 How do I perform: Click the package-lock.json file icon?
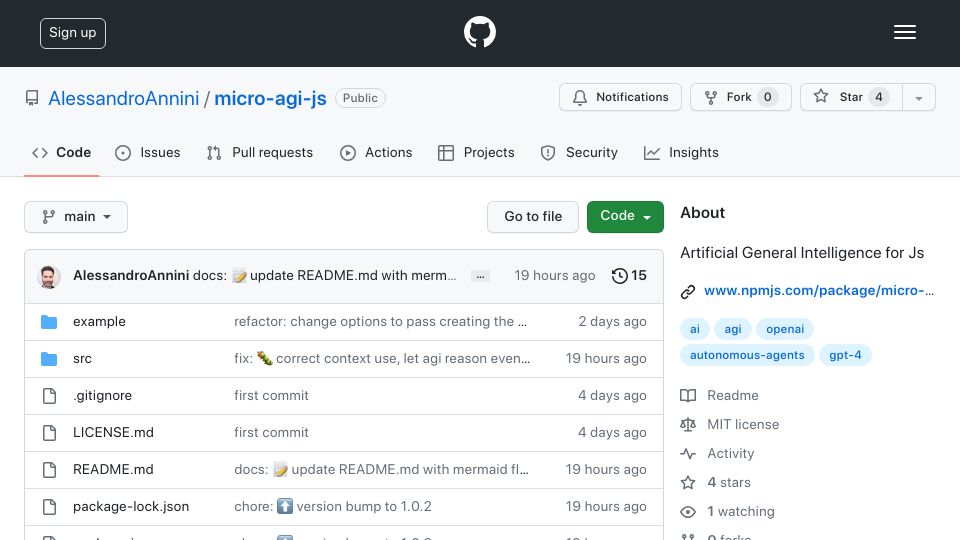[x=50, y=507]
